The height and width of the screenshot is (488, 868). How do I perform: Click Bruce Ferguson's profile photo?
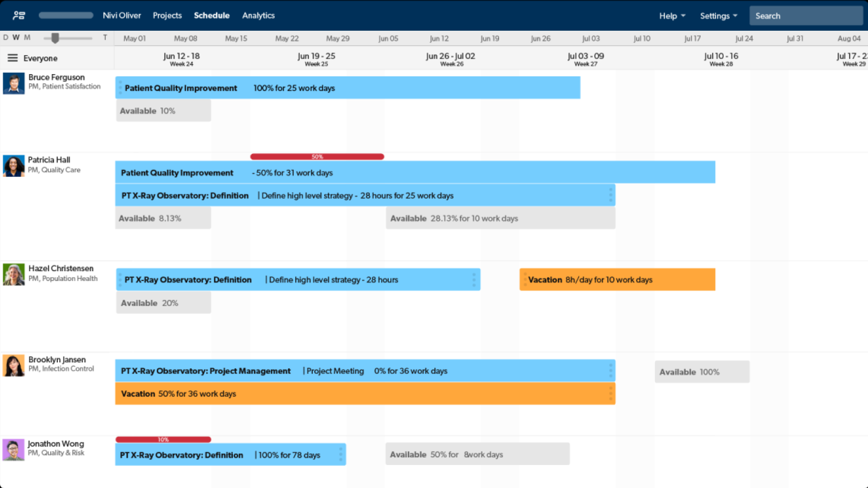[14, 84]
